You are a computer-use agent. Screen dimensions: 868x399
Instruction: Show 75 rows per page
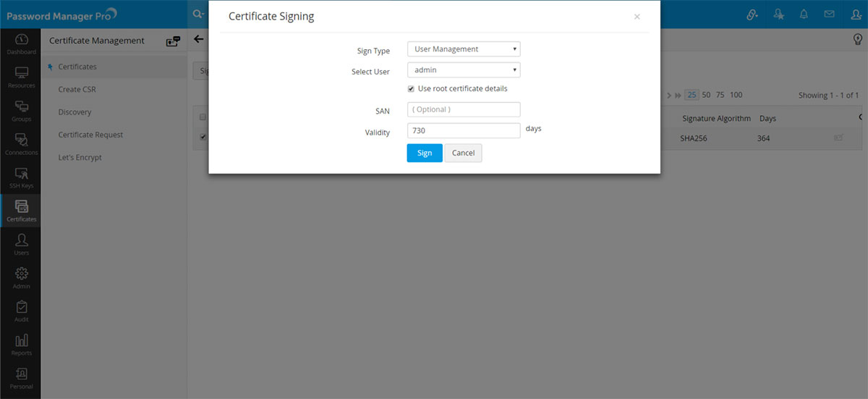tap(720, 95)
